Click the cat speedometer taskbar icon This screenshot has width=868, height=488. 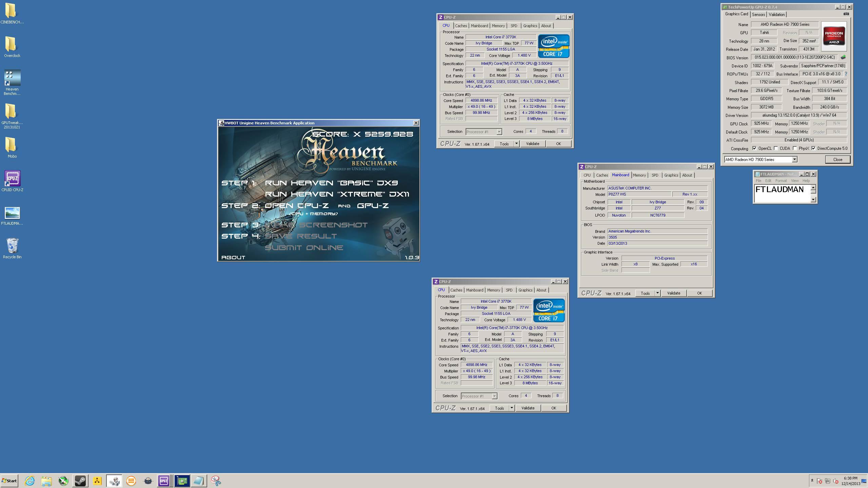tap(148, 481)
